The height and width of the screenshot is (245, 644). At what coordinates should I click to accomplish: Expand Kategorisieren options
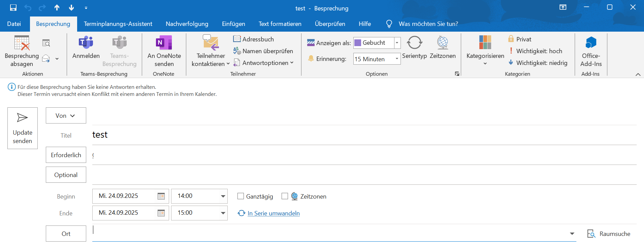485,51
